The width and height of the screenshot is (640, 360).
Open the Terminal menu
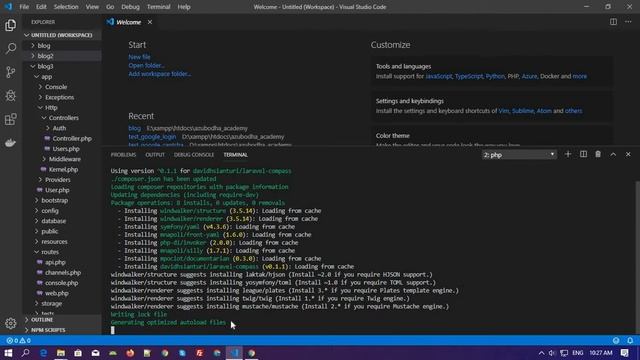[158, 7]
